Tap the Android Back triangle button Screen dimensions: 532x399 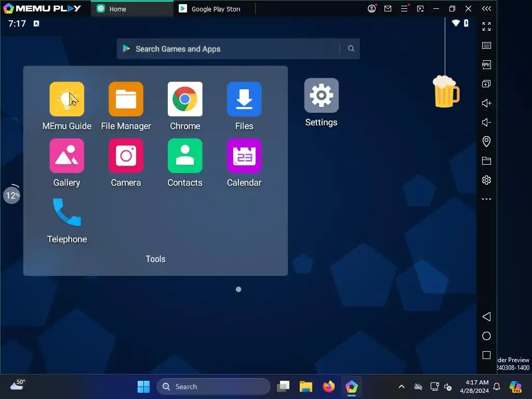tap(486, 316)
